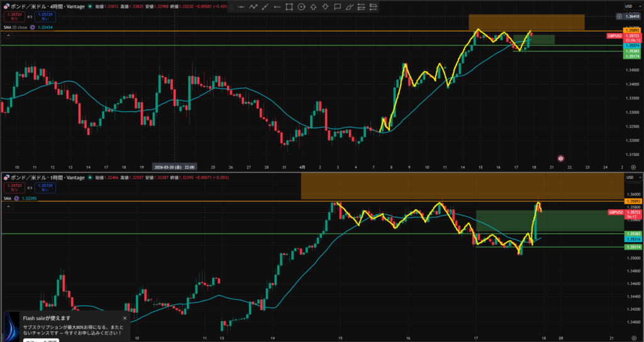Select the polyline path drawing tool
The height and width of the screenshot is (342, 644).
pyautogui.click(x=253, y=7)
